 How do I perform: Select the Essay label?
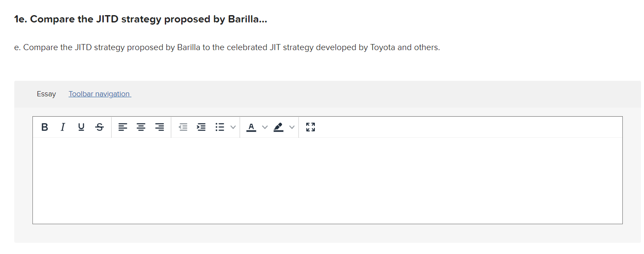click(46, 94)
